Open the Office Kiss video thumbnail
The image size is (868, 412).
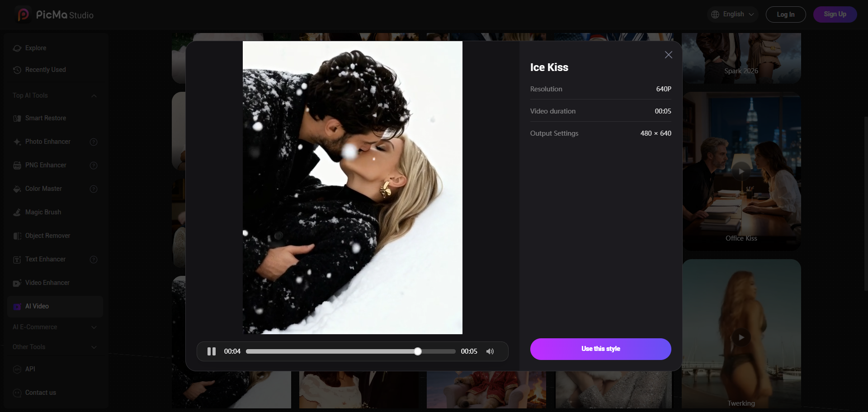coord(741,171)
